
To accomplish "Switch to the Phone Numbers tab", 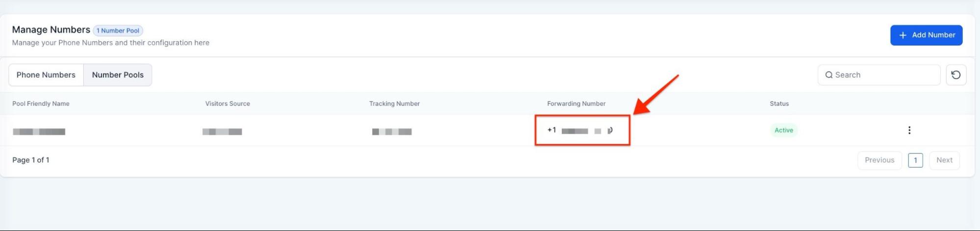I will click(x=46, y=75).
